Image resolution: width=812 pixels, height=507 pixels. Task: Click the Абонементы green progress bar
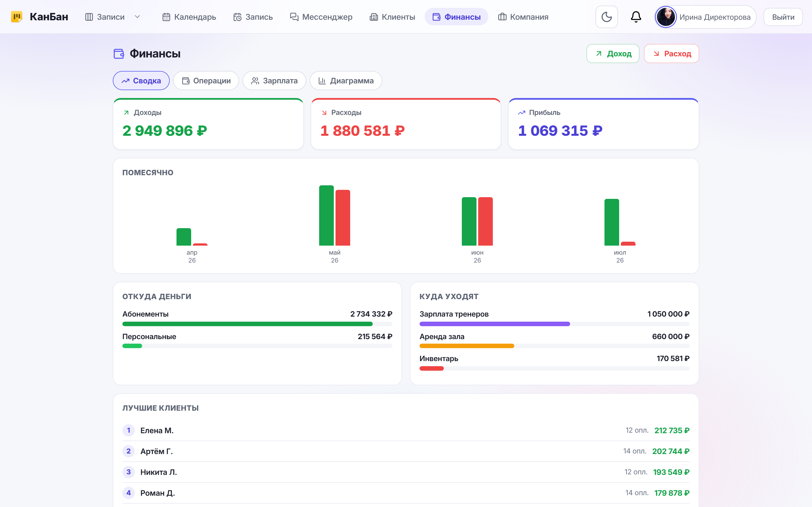(x=247, y=324)
